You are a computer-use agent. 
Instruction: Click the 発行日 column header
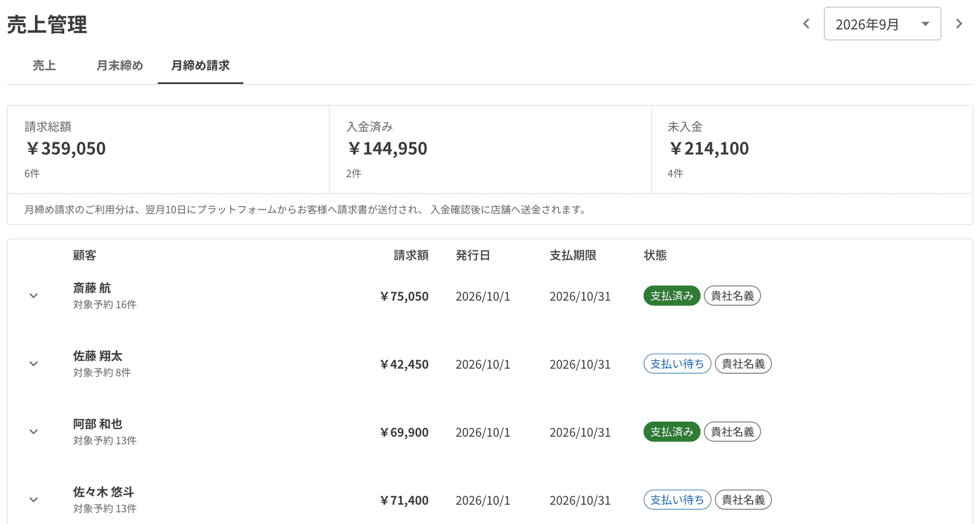[x=473, y=256]
